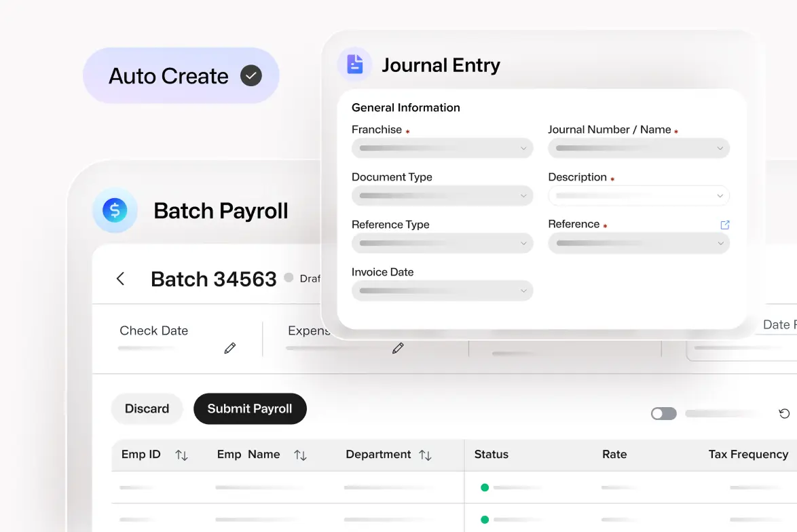
Task: Click the Batch Payroll dollar icon
Action: point(115,210)
